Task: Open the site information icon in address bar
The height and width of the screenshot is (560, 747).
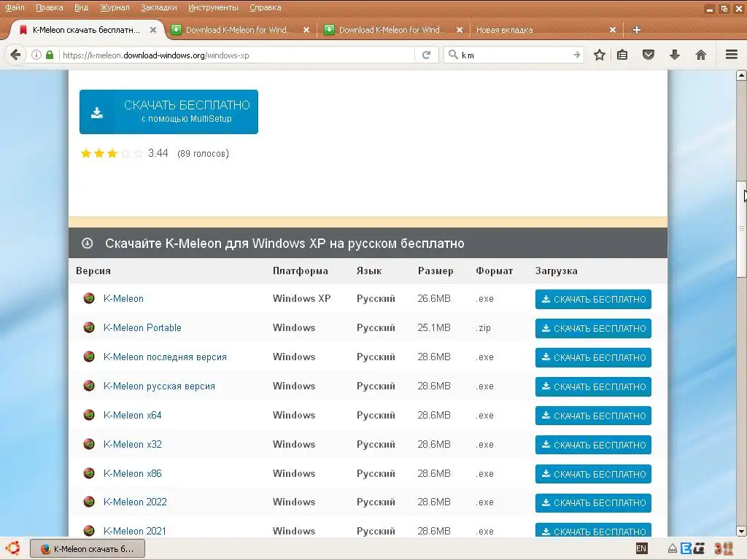Action: click(x=36, y=55)
